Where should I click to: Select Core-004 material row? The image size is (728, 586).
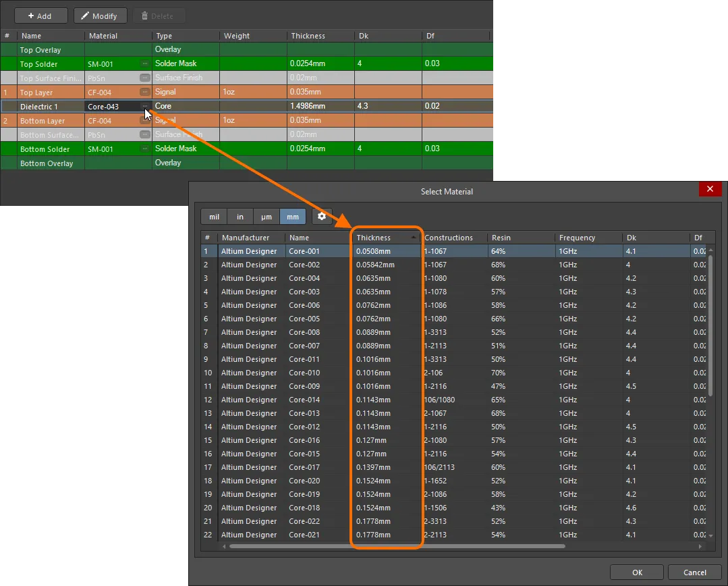[x=453, y=278]
